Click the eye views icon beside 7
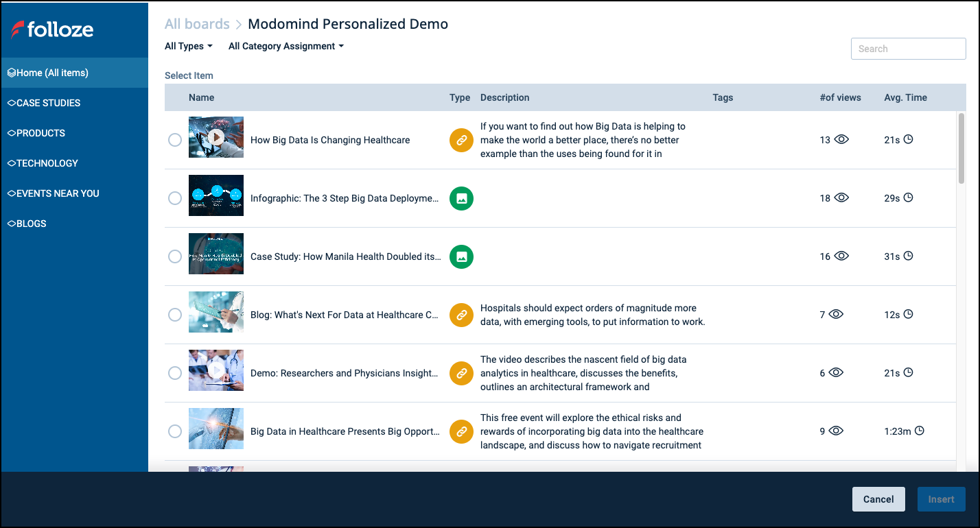This screenshot has height=528, width=980. pyautogui.click(x=836, y=315)
